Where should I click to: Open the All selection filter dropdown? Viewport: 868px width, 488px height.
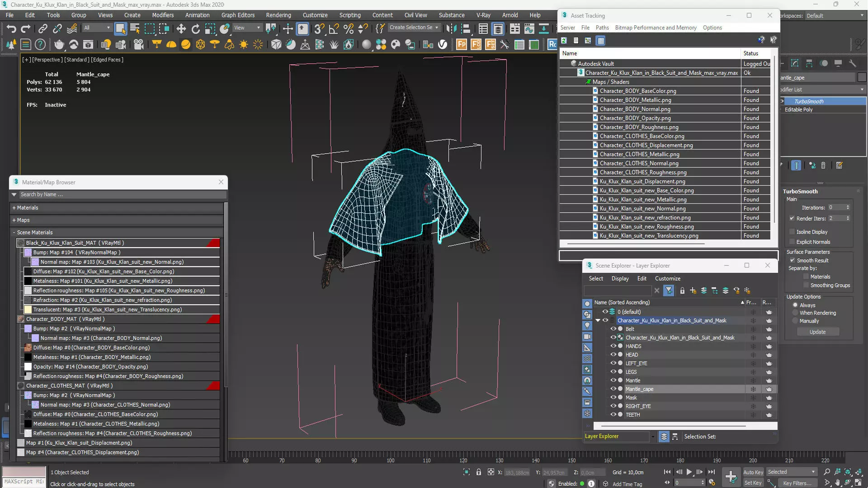point(97,28)
